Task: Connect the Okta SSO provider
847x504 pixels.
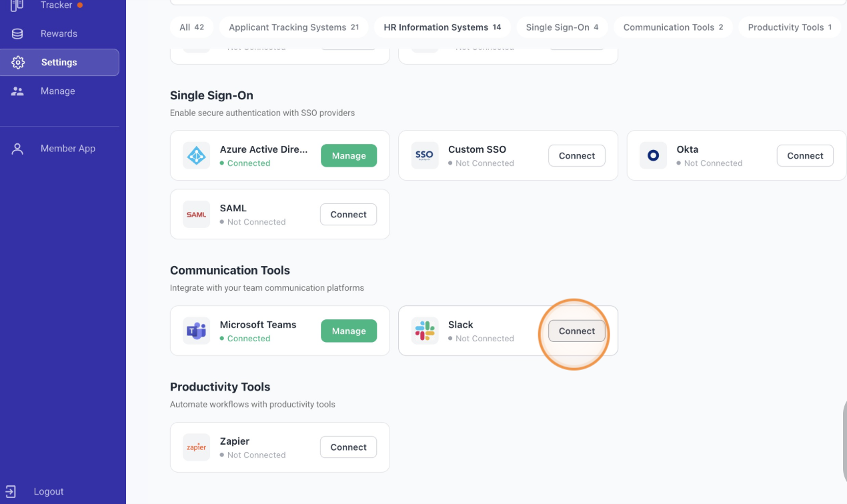Action: coord(805,155)
